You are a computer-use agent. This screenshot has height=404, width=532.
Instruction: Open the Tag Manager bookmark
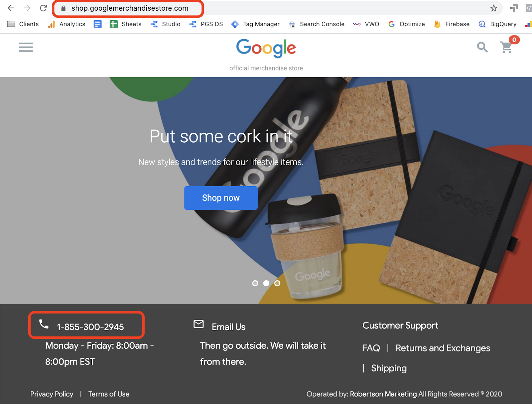(x=255, y=24)
